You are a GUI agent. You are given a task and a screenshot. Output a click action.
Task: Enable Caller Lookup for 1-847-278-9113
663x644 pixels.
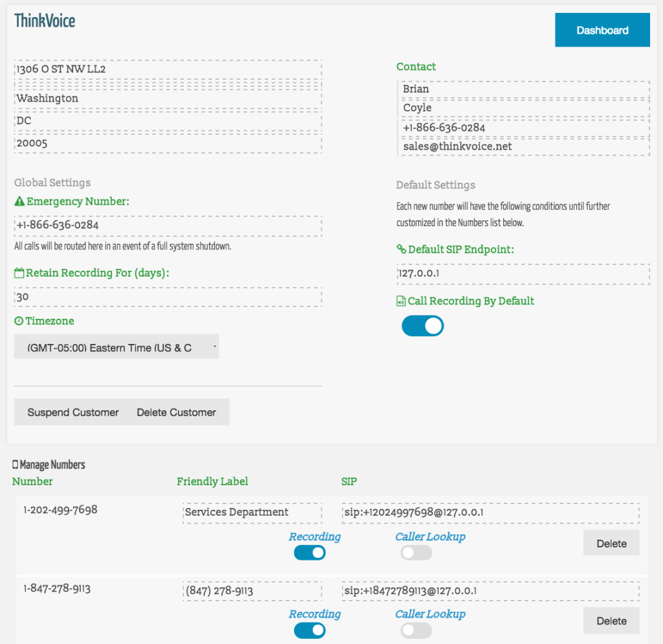pos(416,630)
